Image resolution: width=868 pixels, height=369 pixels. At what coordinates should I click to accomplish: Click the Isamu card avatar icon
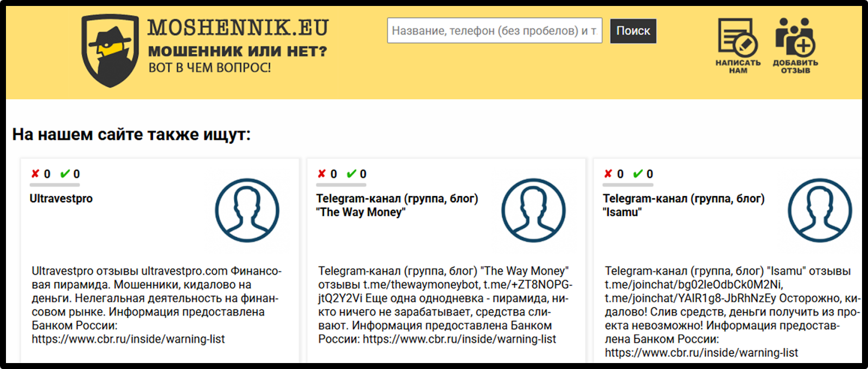click(820, 210)
